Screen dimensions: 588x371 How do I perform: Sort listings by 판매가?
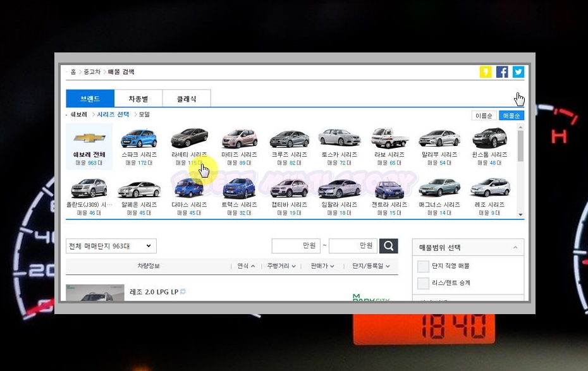coord(322,265)
